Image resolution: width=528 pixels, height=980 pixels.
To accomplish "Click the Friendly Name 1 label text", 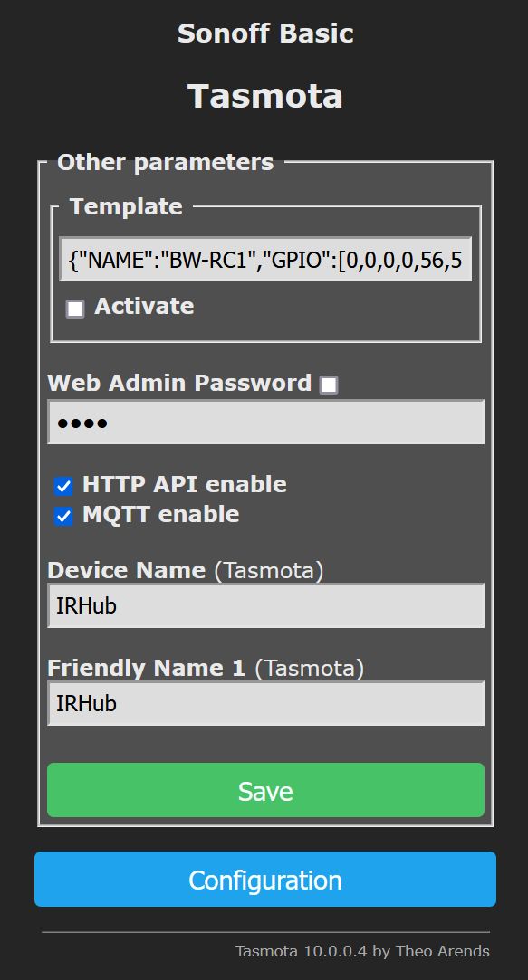I will tap(147, 668).
